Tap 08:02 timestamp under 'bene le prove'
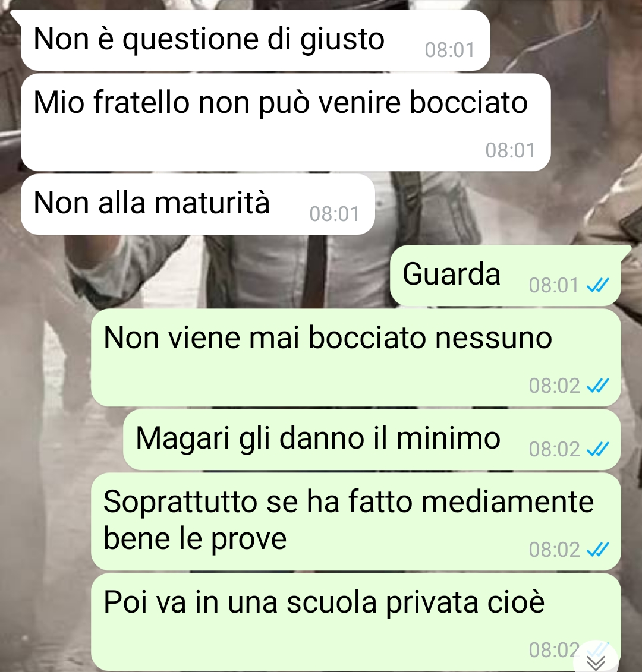 pos(554,550)
